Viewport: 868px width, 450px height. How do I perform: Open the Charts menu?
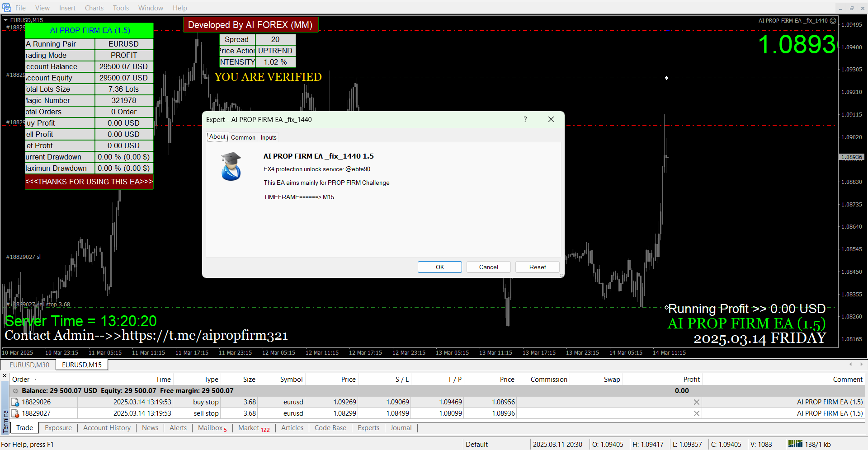coord(94,8)
